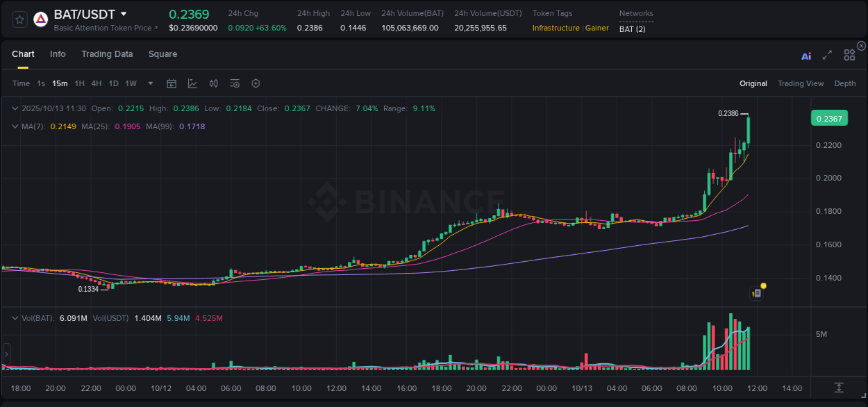
Task: Open the indicator list settings icon
Action: (234, 83)
